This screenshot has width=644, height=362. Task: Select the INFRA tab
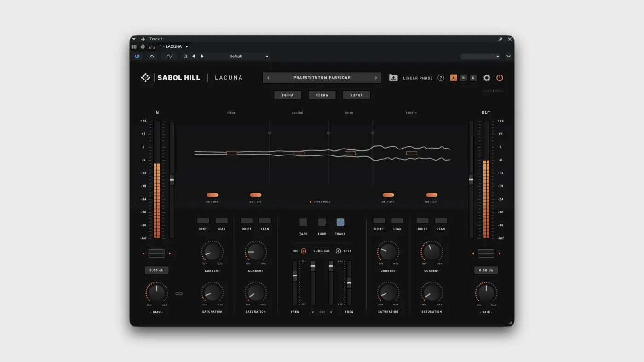click(288, 95)
